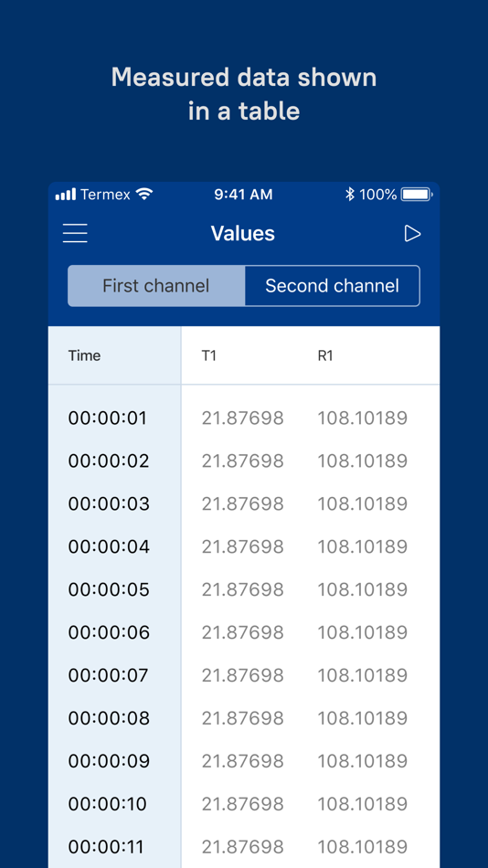
Task: Select the 00:00:10 time cell
Action: pos(108,804)
